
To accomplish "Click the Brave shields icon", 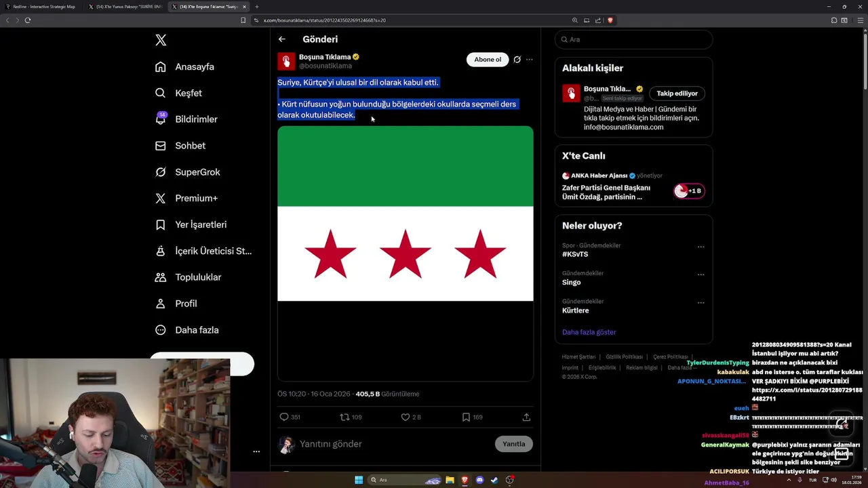I will coord(610,20).
